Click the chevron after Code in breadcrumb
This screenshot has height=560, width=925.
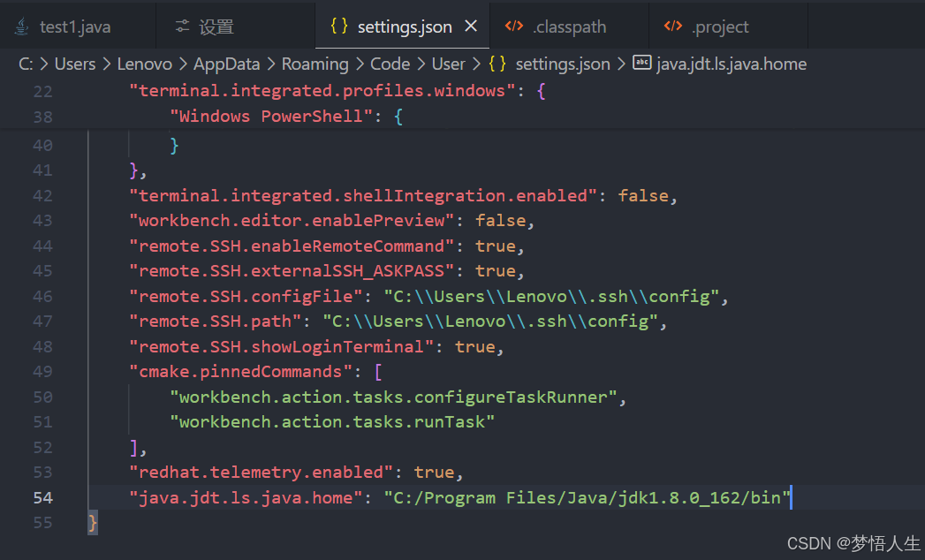(421, 64)
